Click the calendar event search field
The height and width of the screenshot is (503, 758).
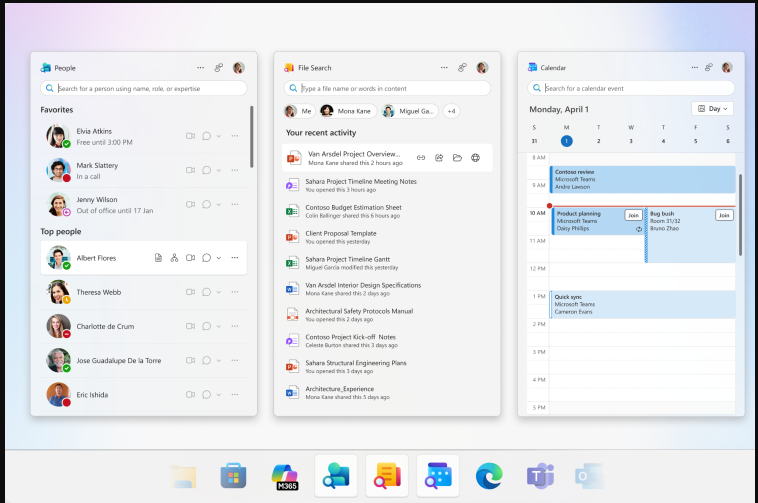[x=635, y=88]
